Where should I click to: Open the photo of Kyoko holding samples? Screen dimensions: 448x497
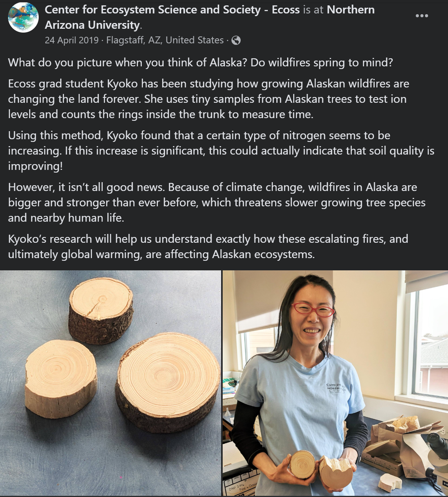335,383
